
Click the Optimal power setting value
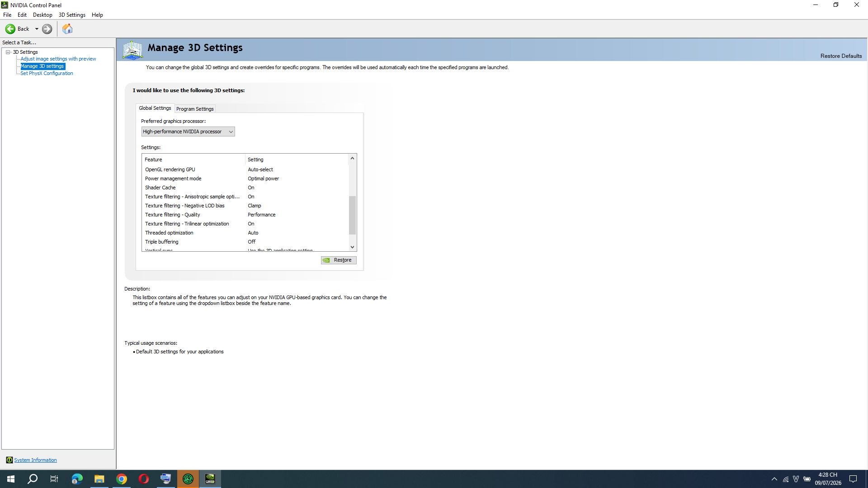(263, 178)
